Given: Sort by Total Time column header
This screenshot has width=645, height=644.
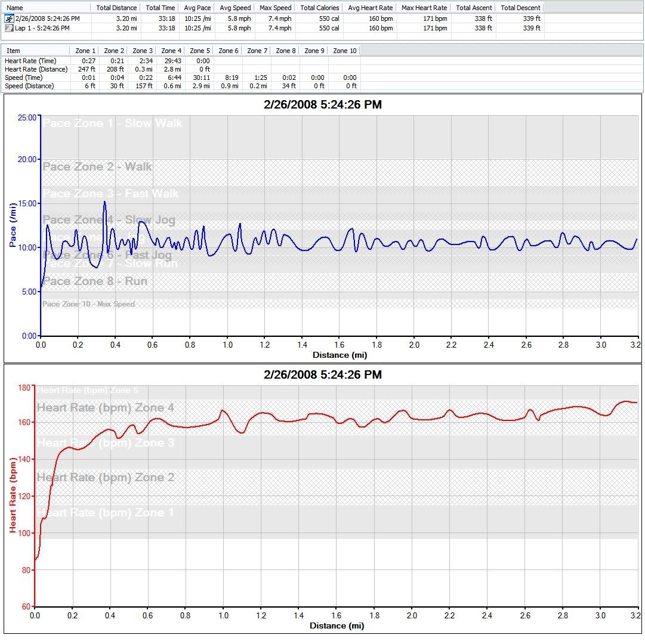Looking at the screenshot, I should coord(161,8).
